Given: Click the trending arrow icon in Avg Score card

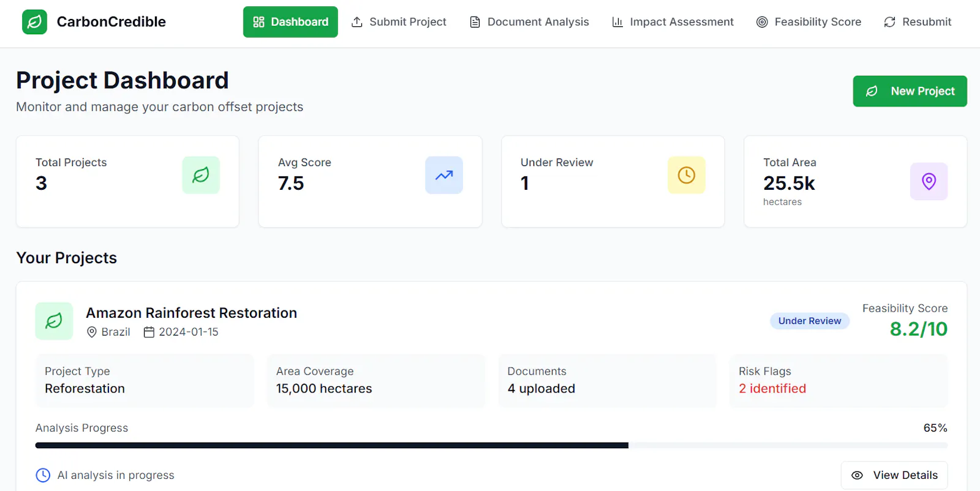Looking at the screenshot, I should click(x=444, y=175).
